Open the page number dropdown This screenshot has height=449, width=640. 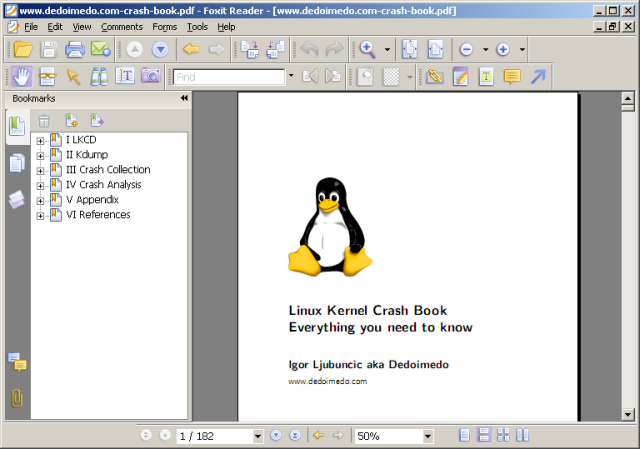click(x=258, y=436)
